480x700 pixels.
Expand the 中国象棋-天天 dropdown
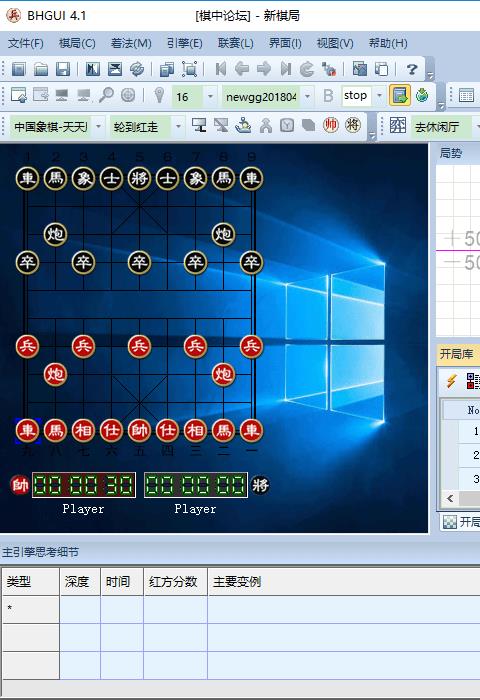(x=99, y=127)
